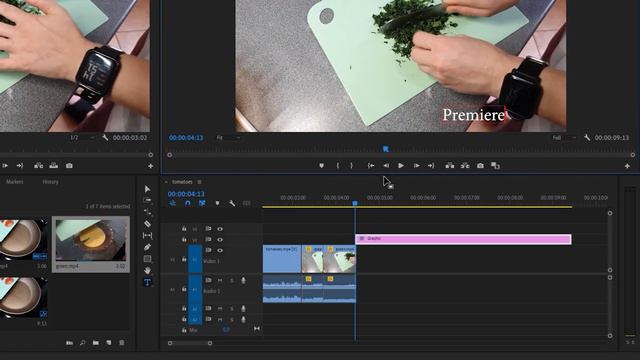Step back one frame in Program Monitor
This screenshot has width=640, height=360.
point(386,166)
